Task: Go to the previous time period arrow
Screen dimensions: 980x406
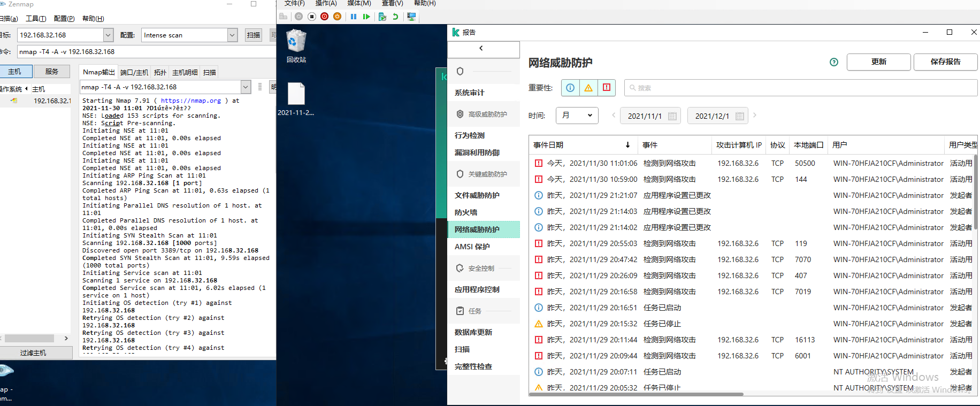Action: pyautogui.click(x=614, y=115)
